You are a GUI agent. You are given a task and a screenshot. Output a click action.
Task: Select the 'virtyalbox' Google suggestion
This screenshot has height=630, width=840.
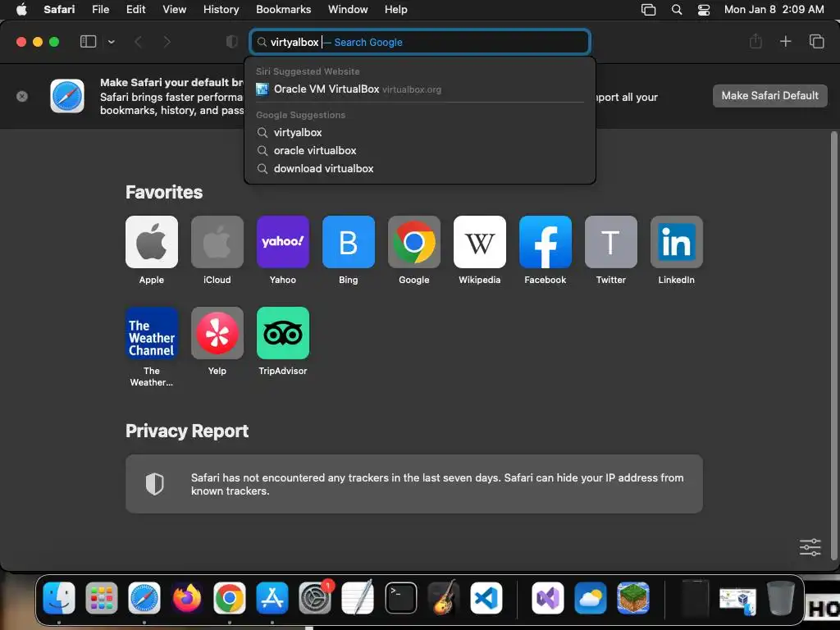point(420,132)
